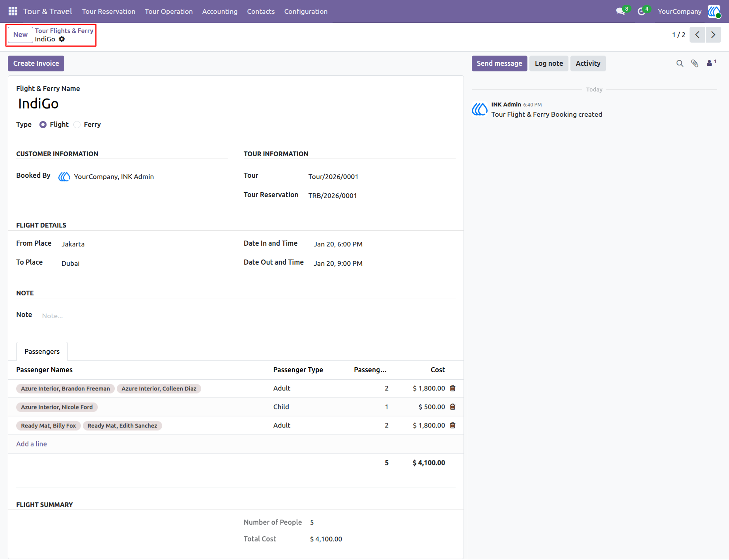Go to previous record arrow
The image size is (729, 560).
point(697,35)
